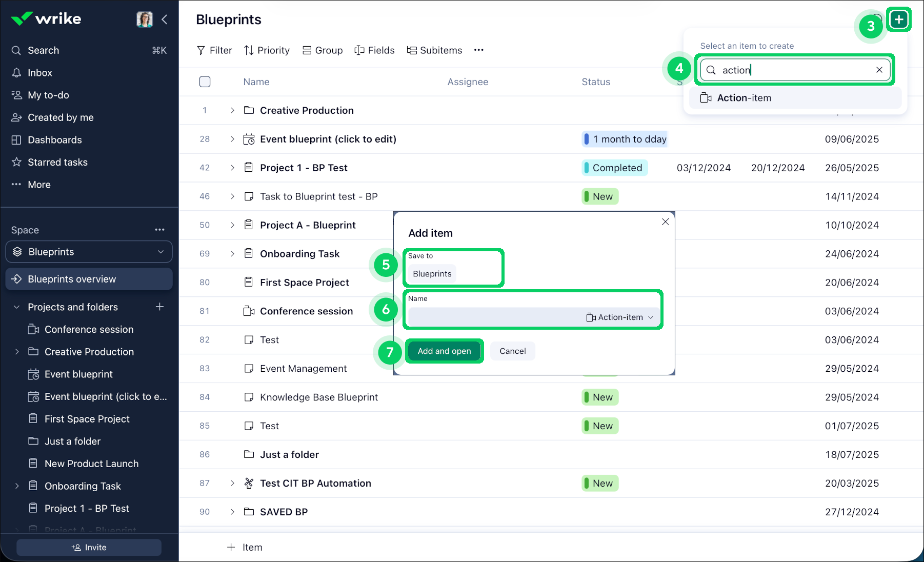Close the Add item dialog
924x562 pixels.
pos(665,222)
